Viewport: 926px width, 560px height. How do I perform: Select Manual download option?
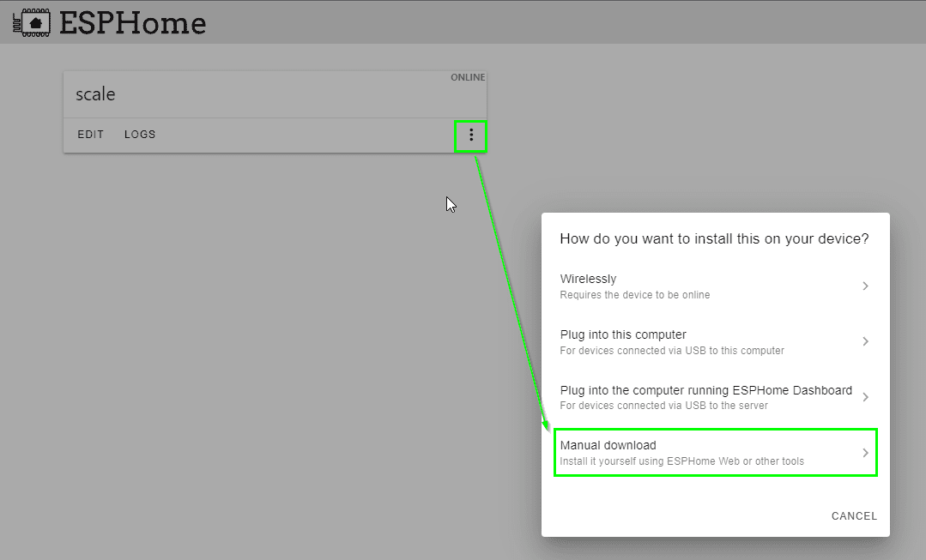pos(715,453)
